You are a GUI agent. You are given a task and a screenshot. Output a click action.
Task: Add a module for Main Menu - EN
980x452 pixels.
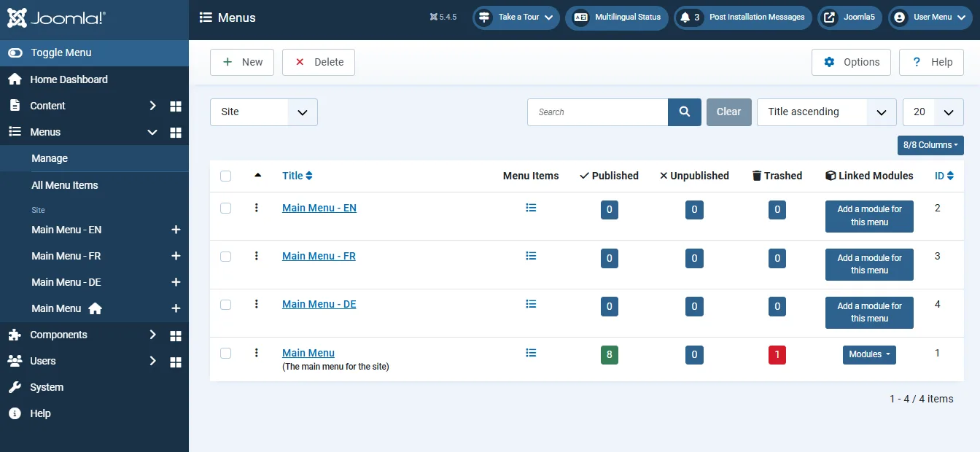869,216
